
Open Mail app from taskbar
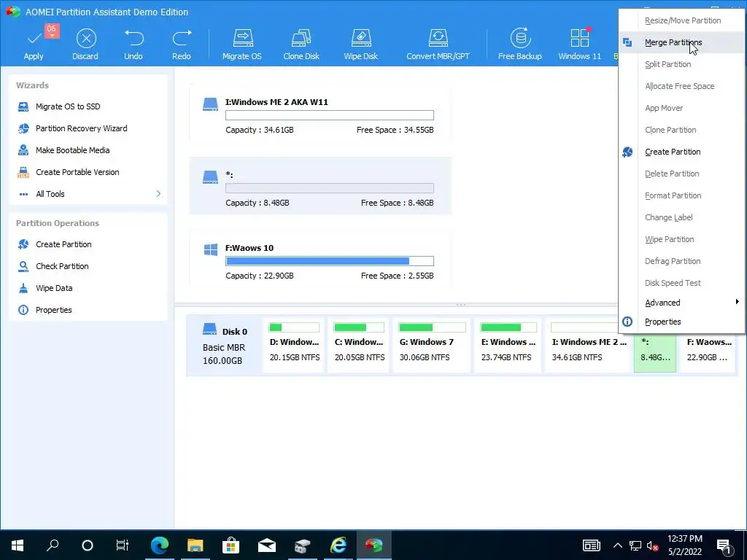pyautogui.click(x=267, y=545)
